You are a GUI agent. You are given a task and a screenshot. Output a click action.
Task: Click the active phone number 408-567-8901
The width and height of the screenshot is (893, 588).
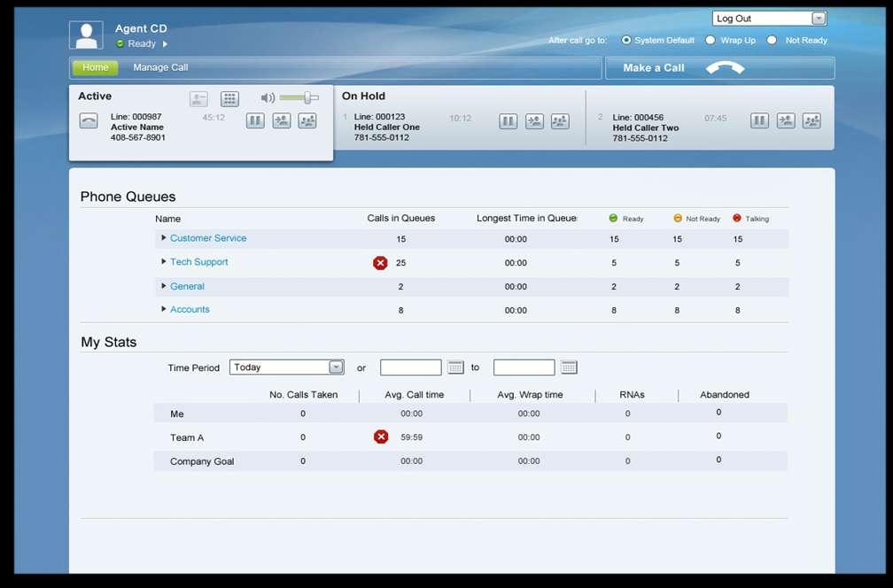point(138,137)
